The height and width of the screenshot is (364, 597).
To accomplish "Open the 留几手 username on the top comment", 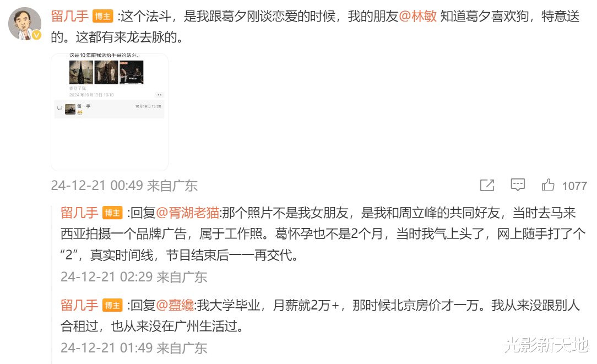I will 70,17.
